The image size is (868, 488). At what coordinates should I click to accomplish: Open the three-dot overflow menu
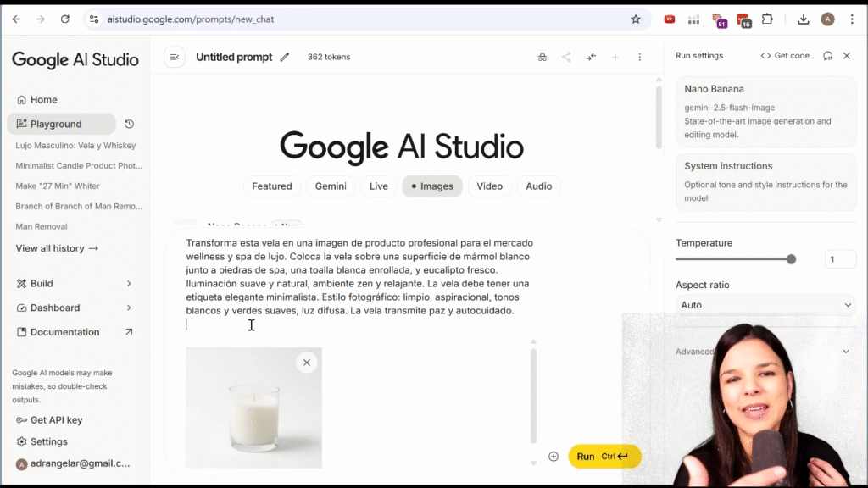click(x=640, y=57)
